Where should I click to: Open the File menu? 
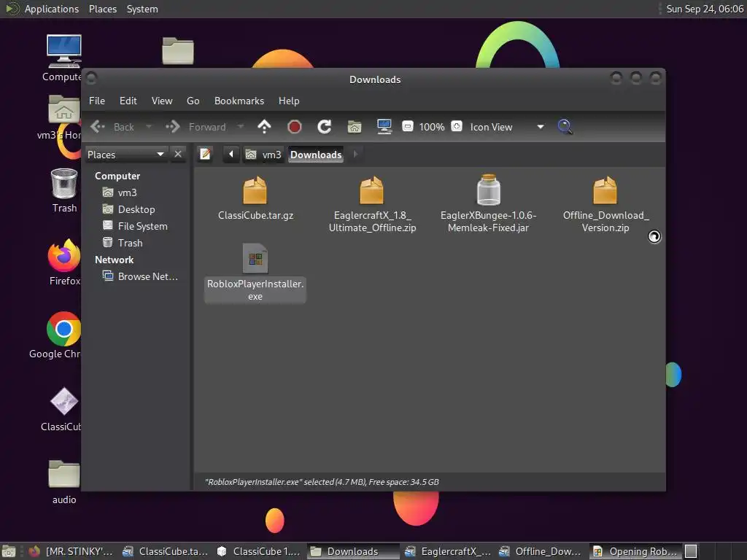click(97, 101)
